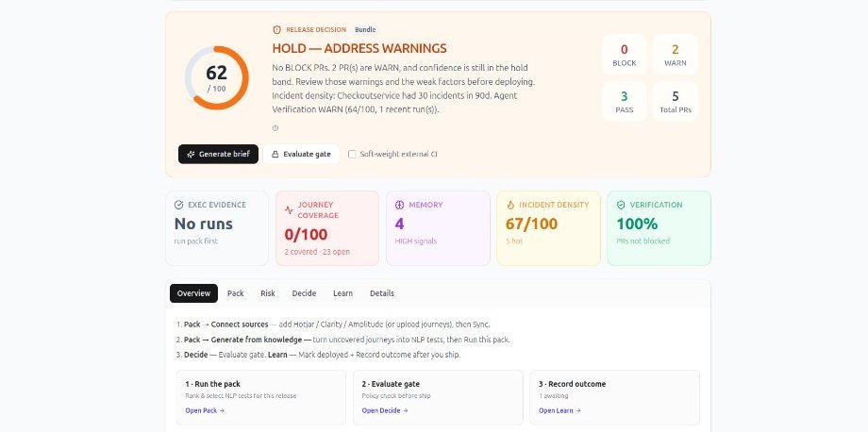Open the Risk tab
The image size is (868, 432).
coord(268,293)
